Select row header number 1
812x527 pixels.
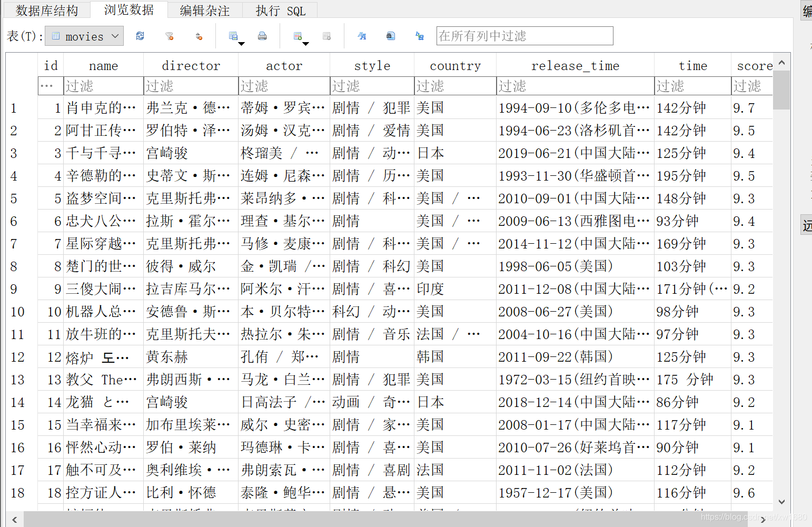[22, 108]
